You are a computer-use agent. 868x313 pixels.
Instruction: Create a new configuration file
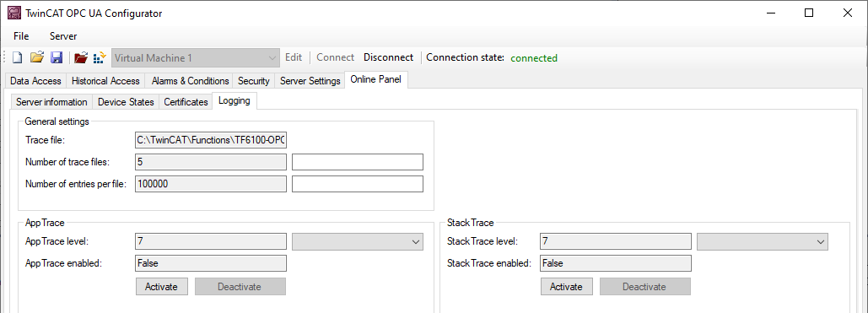coord(17,57)
